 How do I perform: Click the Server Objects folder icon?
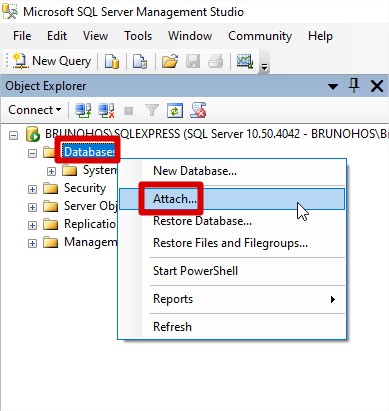(x=51, y=207)
